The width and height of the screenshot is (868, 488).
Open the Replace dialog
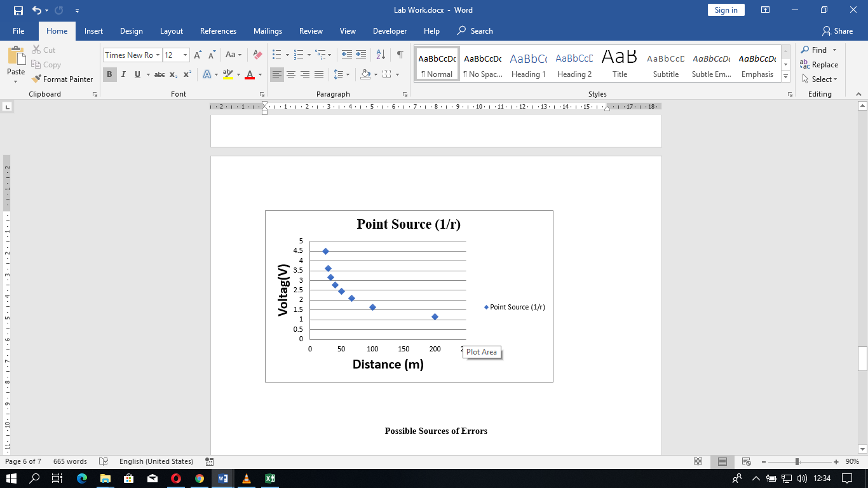point(820,65)
